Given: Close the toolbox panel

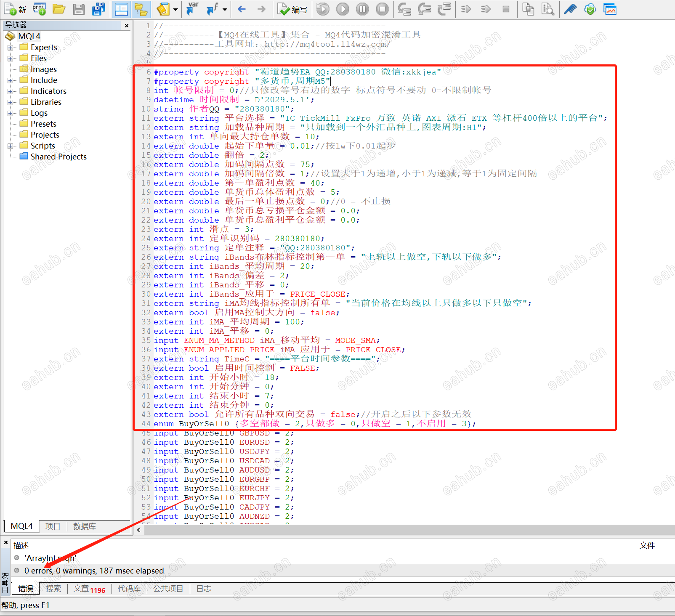Looking at the screenshot, I should 6,543.
